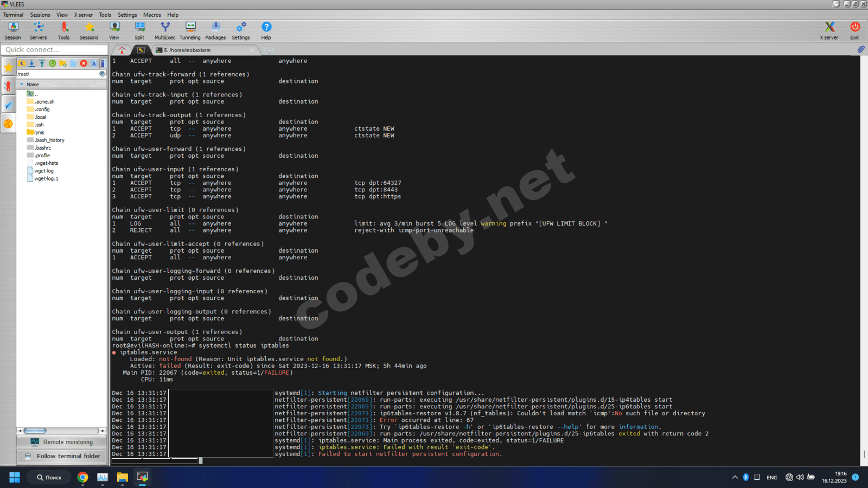
Task: Click the Quick connect field
Action: [x=54, y=49]
